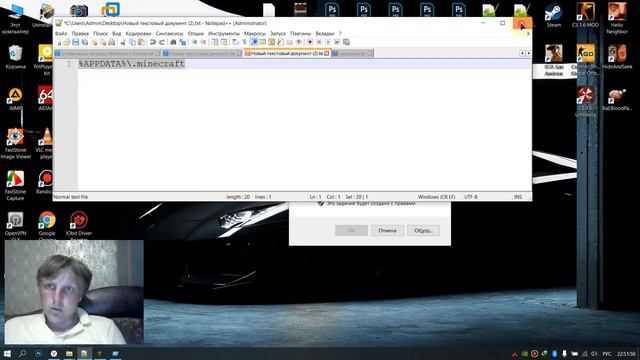Click the Save All toolbar icon
This screenshot has height=360, width=640.
point(84,42)
